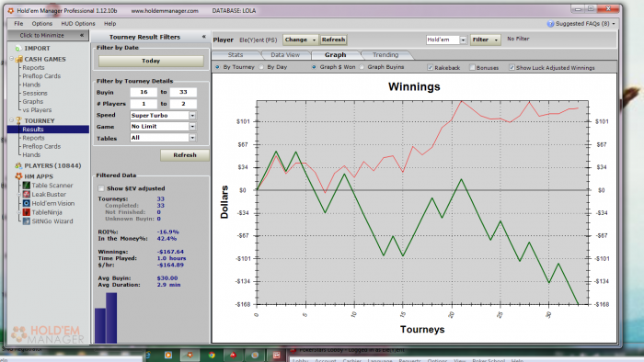Click the Suggested FAQs help icon
This screenshot has height=362, width=644.
[x=550, y=24]
